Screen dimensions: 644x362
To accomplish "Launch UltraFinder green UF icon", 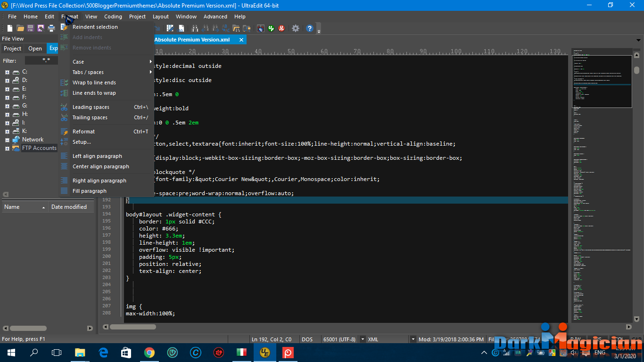I will tap(271, 28).
